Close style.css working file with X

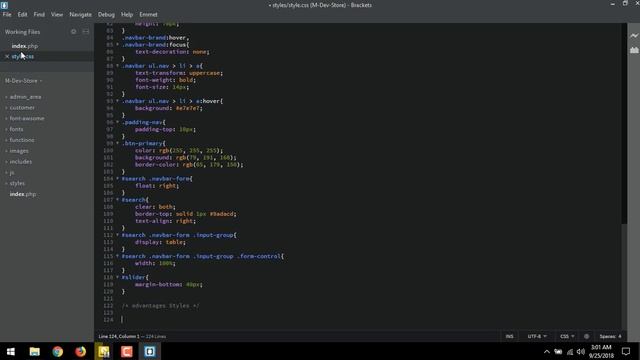7,56
